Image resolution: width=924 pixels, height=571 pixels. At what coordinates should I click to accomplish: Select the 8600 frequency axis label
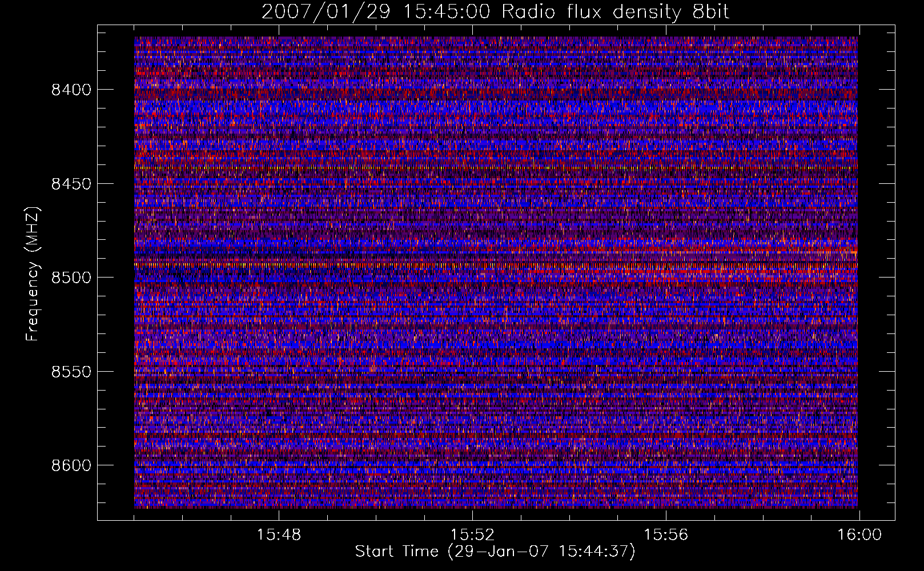pyautogui.click(x=71, y=465)
